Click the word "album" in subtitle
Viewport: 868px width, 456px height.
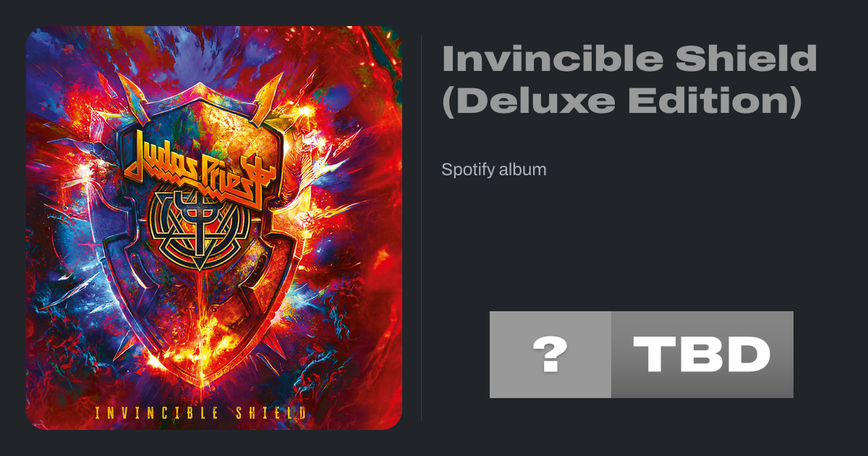point(522,170)
